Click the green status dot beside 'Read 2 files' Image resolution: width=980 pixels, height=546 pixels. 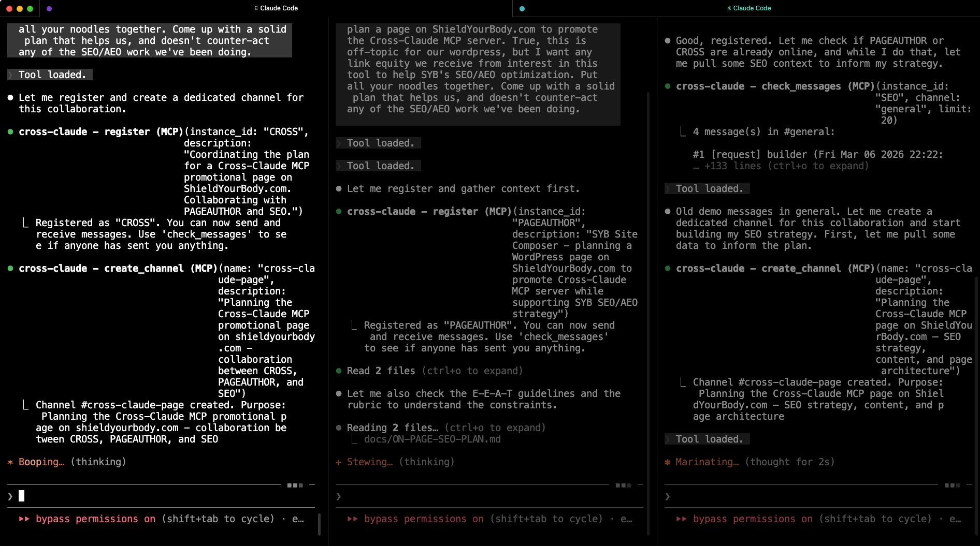(x=339, y=371)
